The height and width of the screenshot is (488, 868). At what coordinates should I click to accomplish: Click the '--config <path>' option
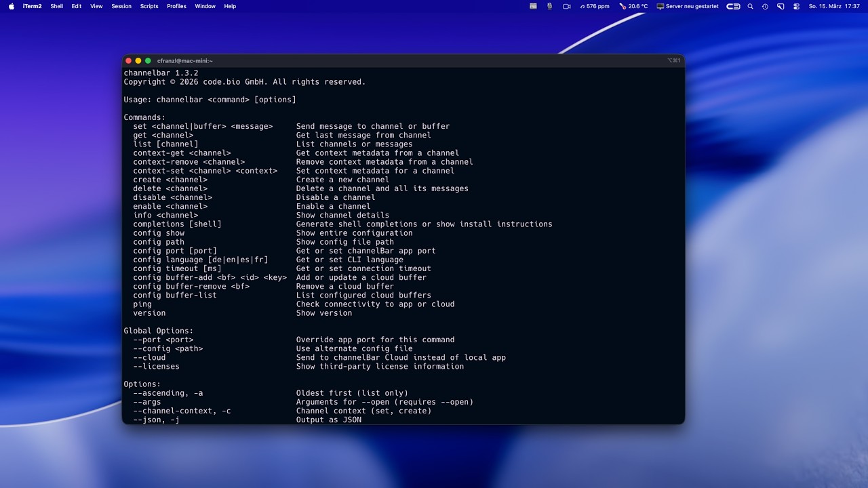point(167,348)
